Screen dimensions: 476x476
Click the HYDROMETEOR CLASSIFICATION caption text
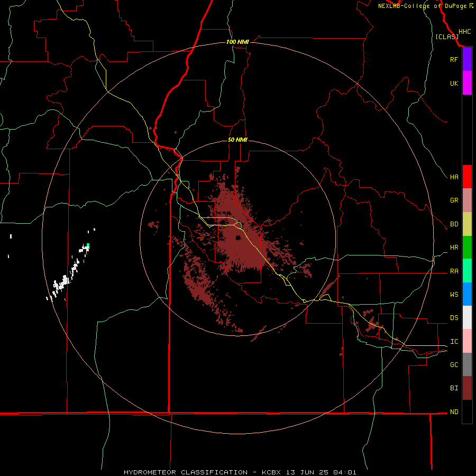pos(186,472)
